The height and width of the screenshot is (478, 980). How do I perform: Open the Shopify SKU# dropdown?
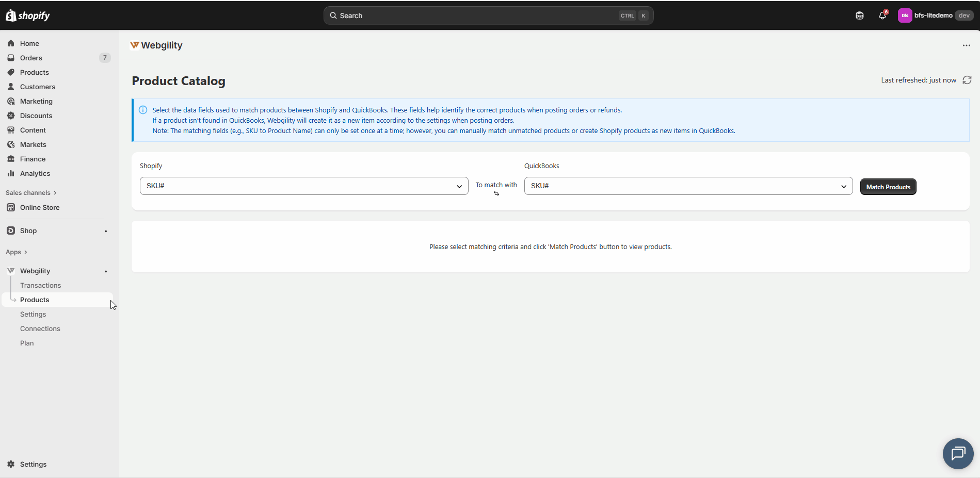[303, 186]
